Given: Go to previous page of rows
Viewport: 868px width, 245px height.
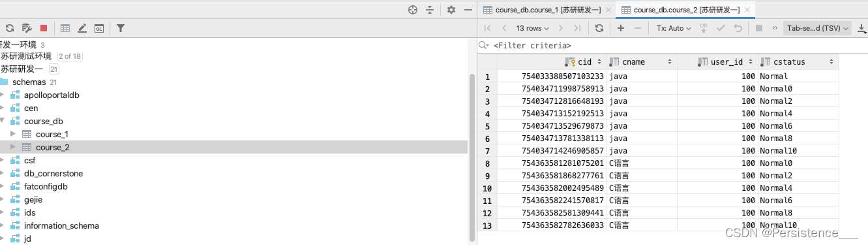Looking at the screenshot, I should tap(504, 28).
